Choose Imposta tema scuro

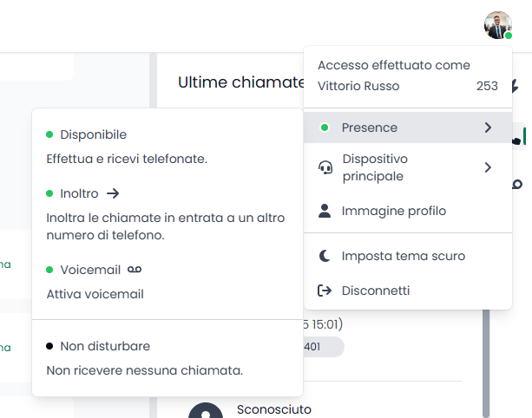[x=403, y=256]
